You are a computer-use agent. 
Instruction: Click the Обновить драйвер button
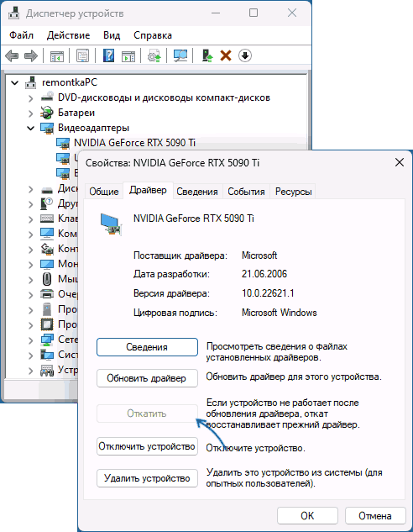[x=147, y=378]
